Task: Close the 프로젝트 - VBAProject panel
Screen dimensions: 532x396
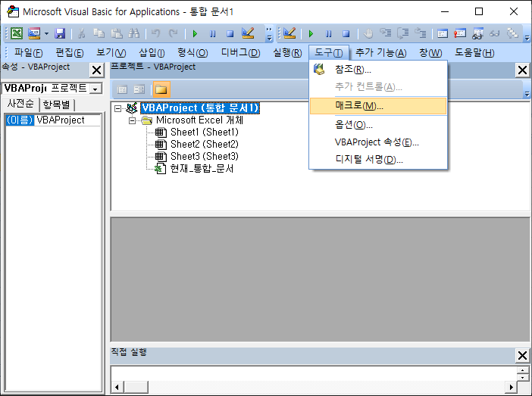Action: pyautogui.click(x=522, y=70)
